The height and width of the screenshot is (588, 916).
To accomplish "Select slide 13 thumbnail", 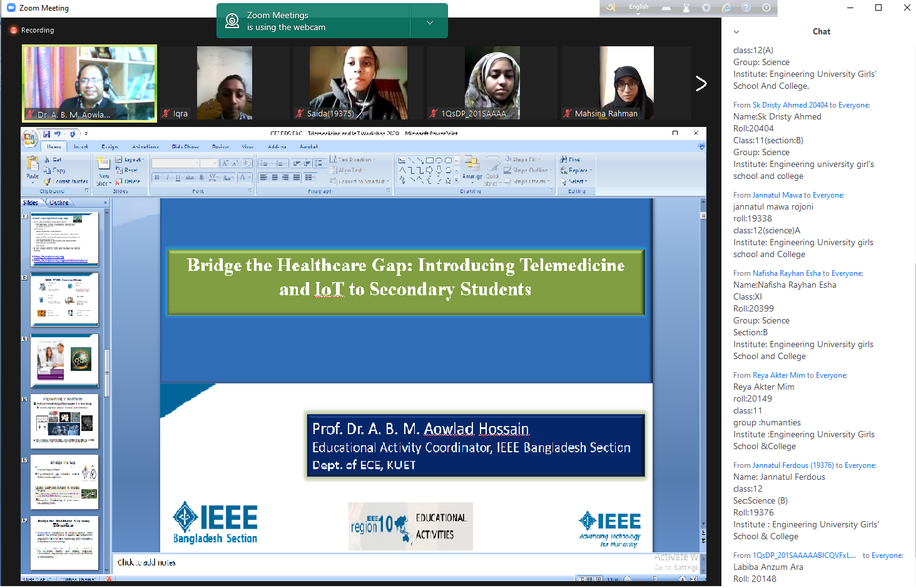I will click(x=64, y=299).
